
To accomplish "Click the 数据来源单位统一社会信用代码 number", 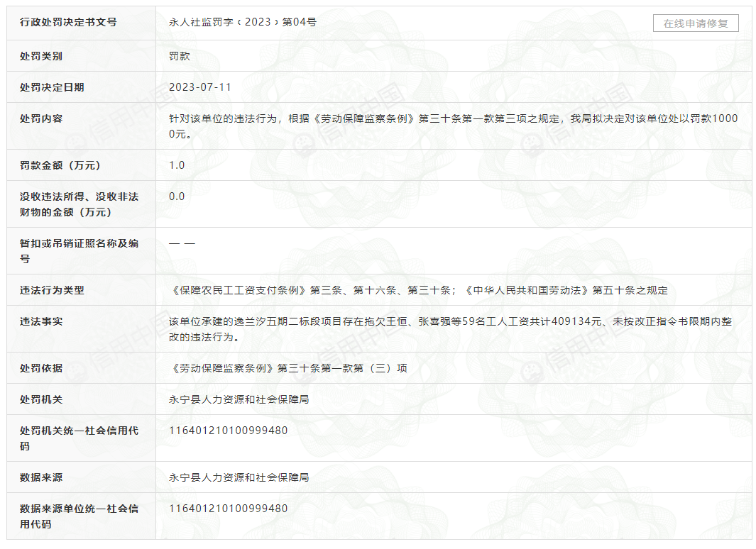I will click(228, 509).
